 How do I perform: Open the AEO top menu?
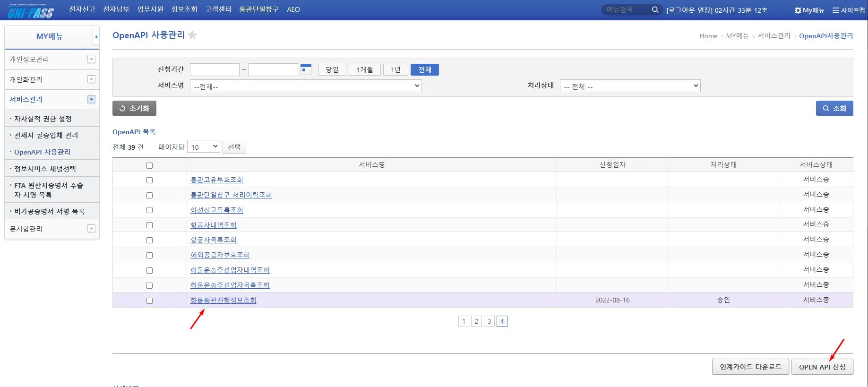tap(293, 9)
